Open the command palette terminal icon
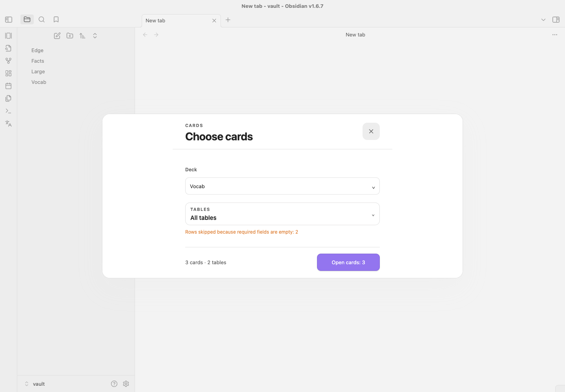Image resolution: width=565 pixels, height=392 pixels. tap(8, 111)
